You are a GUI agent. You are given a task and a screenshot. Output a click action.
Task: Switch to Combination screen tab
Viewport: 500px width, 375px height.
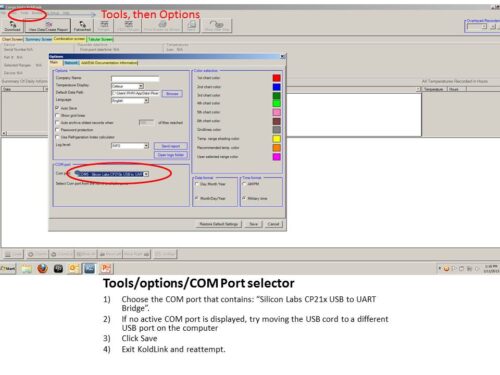(69, 39)
